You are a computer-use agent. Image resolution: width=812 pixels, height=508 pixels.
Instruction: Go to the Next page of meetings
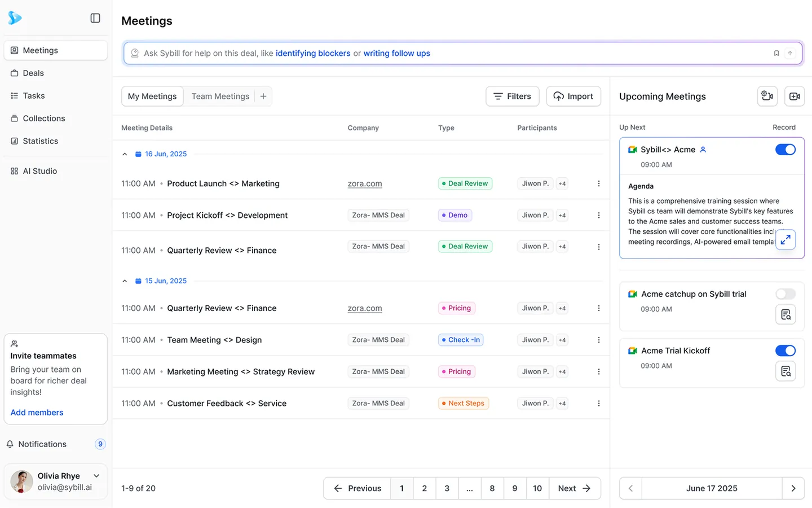point(575,488)
